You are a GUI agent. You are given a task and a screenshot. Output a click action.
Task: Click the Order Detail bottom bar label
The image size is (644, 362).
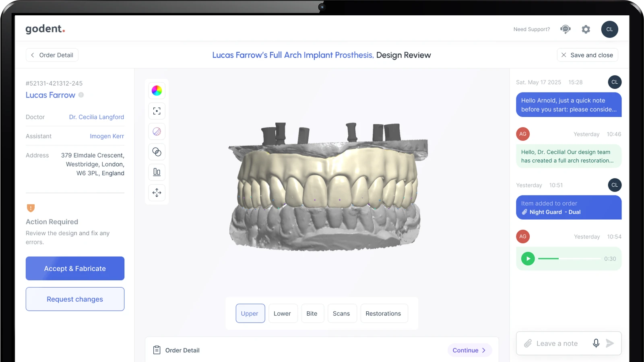click(182, 350)
